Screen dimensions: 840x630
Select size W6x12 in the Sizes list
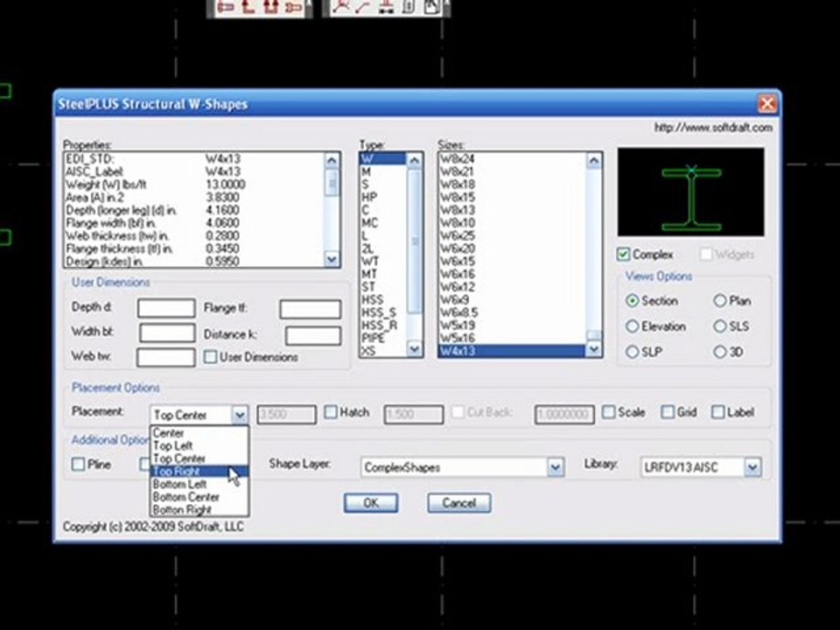512,287
